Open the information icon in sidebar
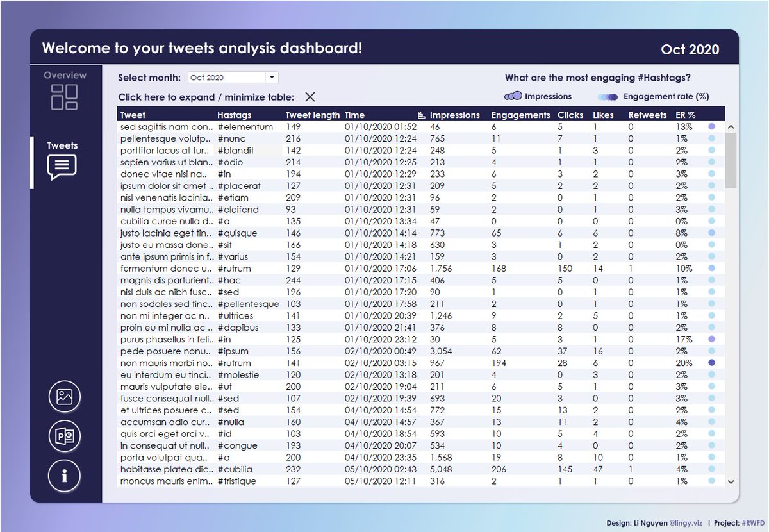Viewport: 769px width, 532px height. coord(65,476)
